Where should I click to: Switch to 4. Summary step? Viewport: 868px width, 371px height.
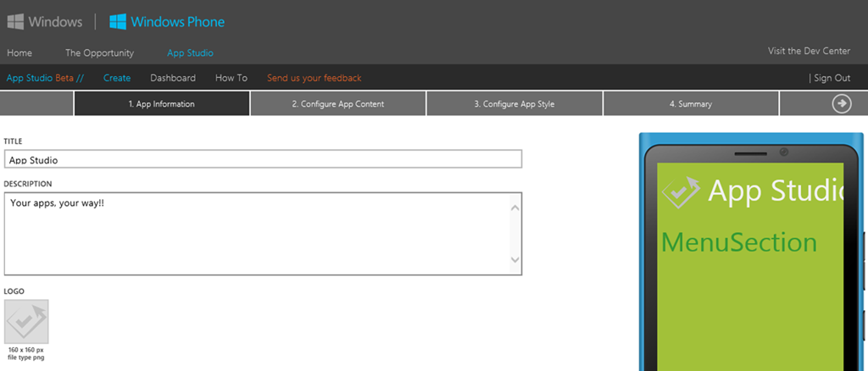tap(691, 103)
